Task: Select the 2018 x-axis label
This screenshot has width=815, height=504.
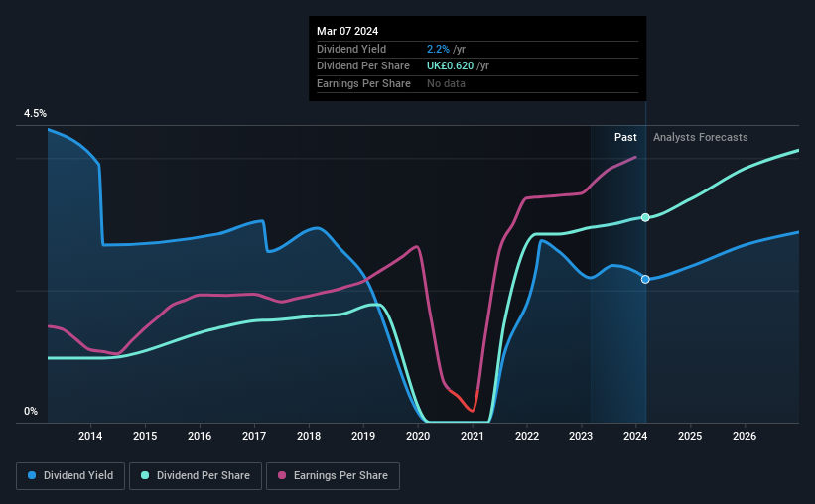Action: point(309,436)
